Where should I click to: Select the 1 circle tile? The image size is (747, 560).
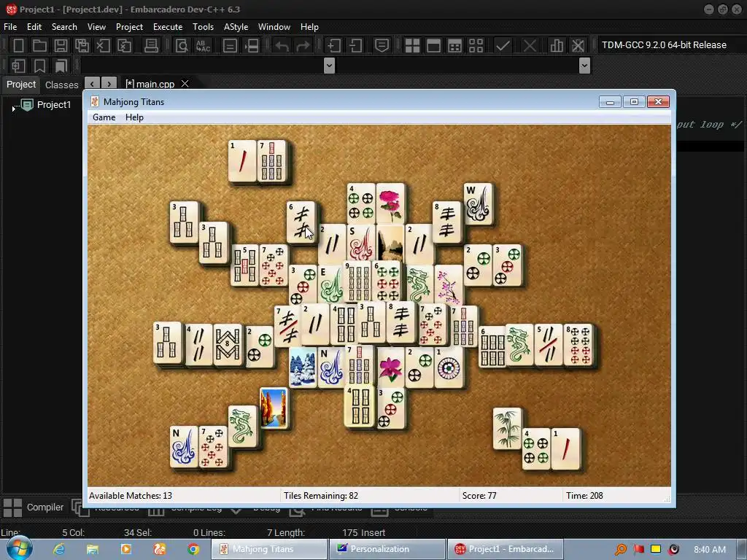point(449,367)
